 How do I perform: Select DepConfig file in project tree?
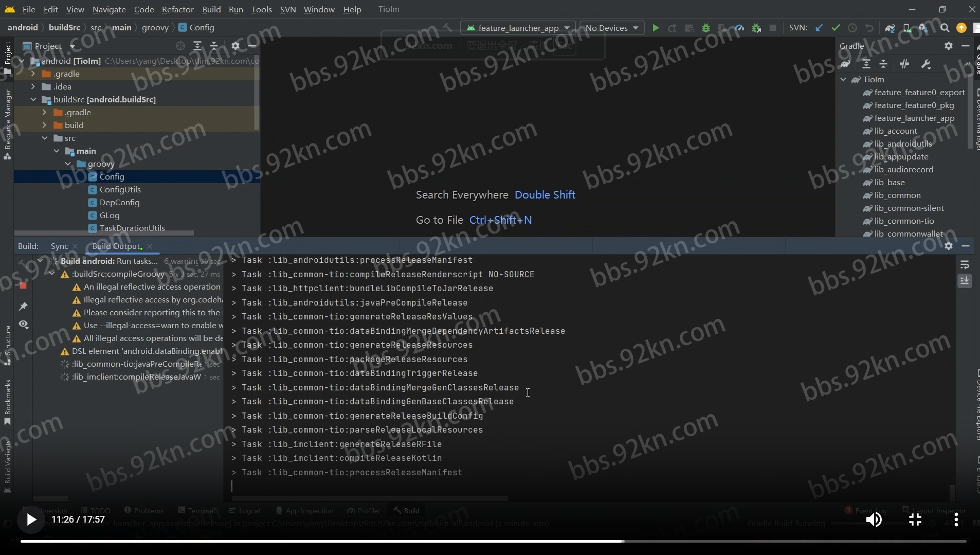(119, 202)
